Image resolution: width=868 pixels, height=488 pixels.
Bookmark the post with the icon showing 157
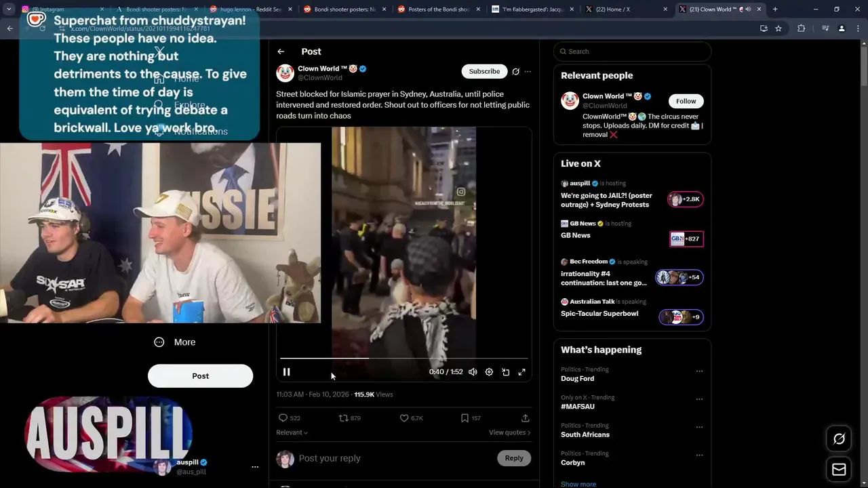tap(471, 418)
